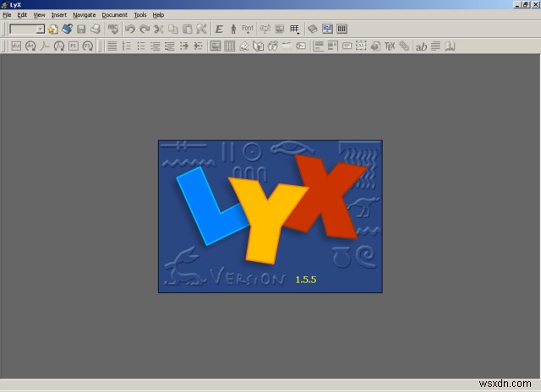Open the Navigate menu
Screen dimensions: 541x392
[85, 15]
